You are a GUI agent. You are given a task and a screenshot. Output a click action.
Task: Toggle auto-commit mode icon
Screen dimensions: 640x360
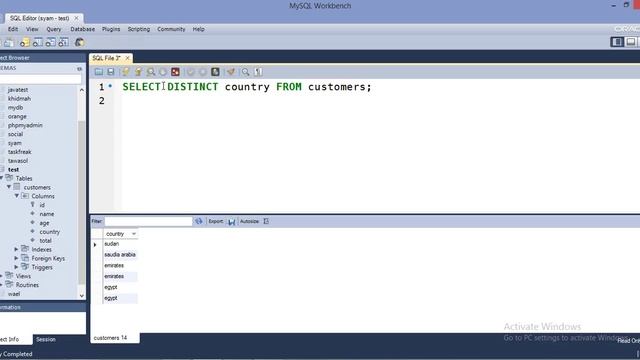pyautogui.click(x=215, y=72)
